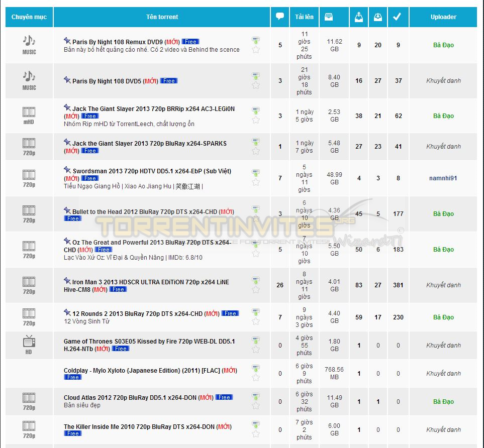
Task: Click 720p category icon for Bullet to the Head
Action: [x=29, y=214]
